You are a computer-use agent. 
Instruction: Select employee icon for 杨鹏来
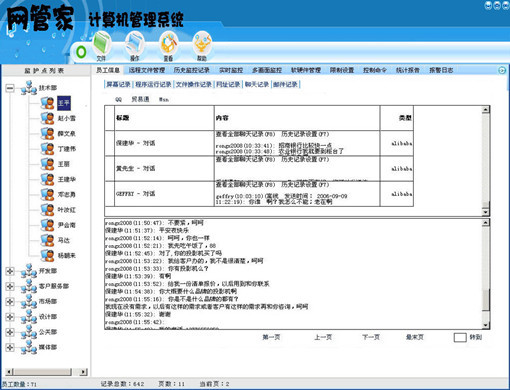click(47, 255)
